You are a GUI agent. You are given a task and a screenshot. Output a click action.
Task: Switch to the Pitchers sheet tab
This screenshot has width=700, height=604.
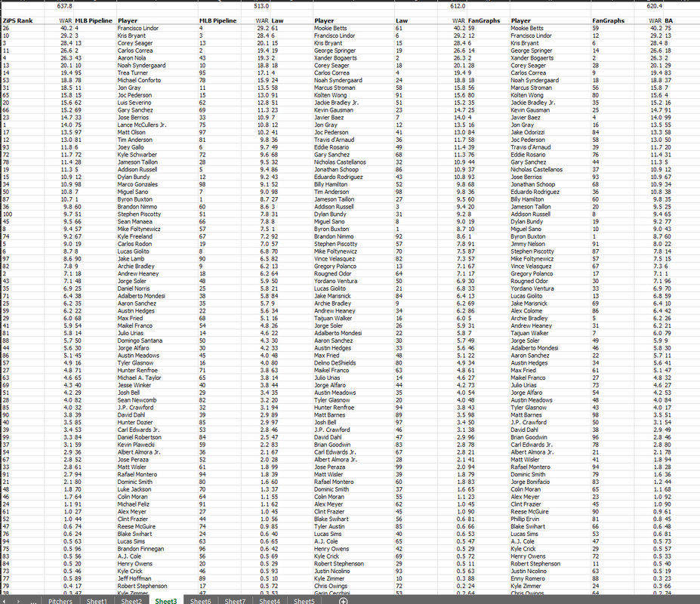click(x=60, y=601)
